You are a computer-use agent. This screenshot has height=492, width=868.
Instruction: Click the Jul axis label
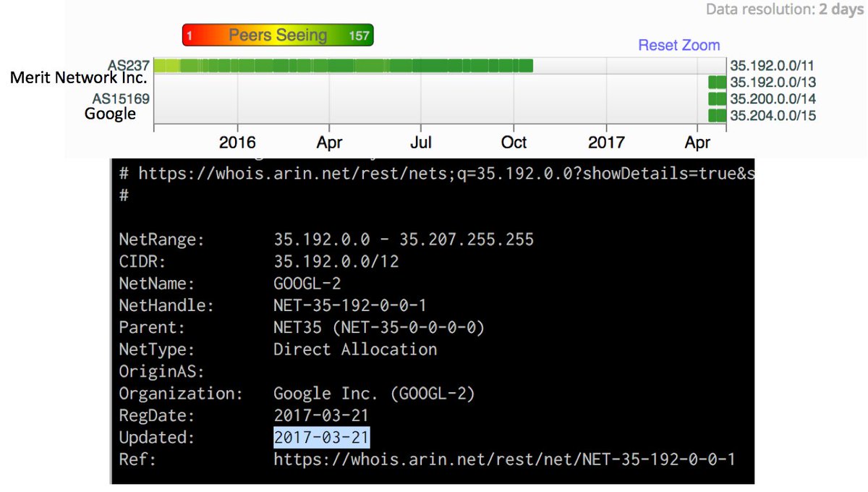421,143
